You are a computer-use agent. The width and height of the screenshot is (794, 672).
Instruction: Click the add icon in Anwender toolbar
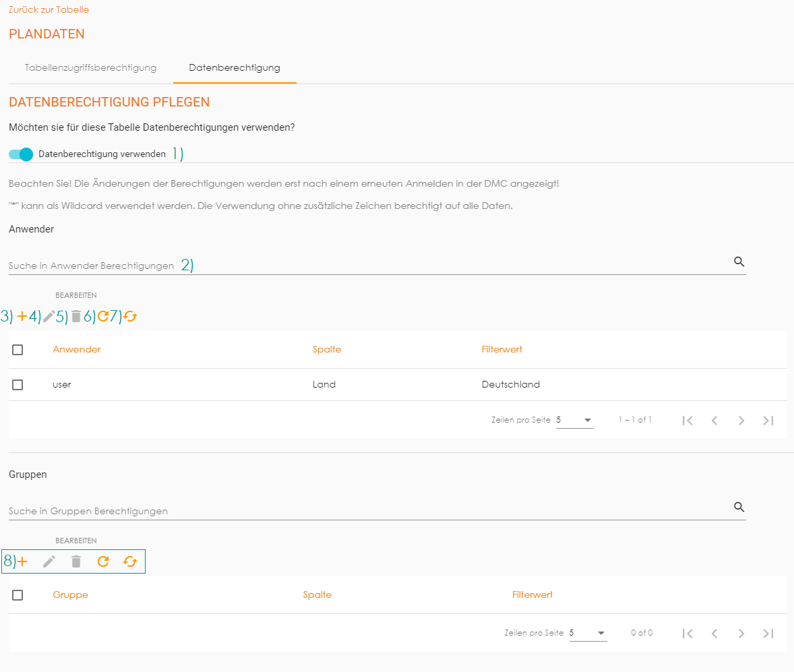coord(22,316)
